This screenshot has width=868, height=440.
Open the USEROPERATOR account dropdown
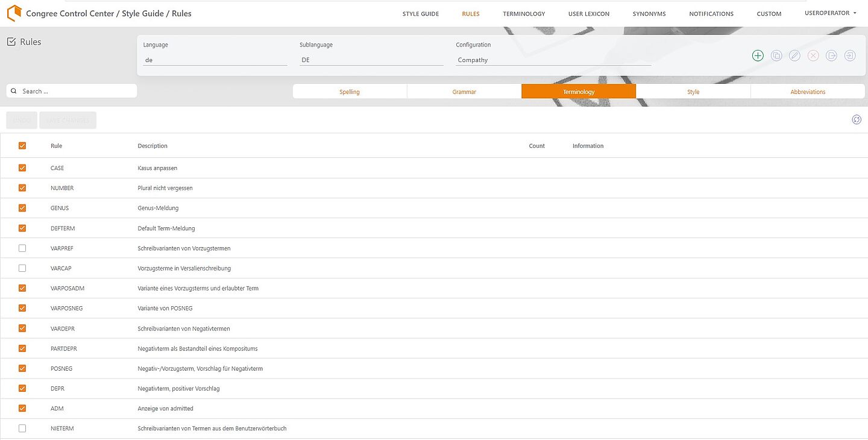click(x=831, y=13)
